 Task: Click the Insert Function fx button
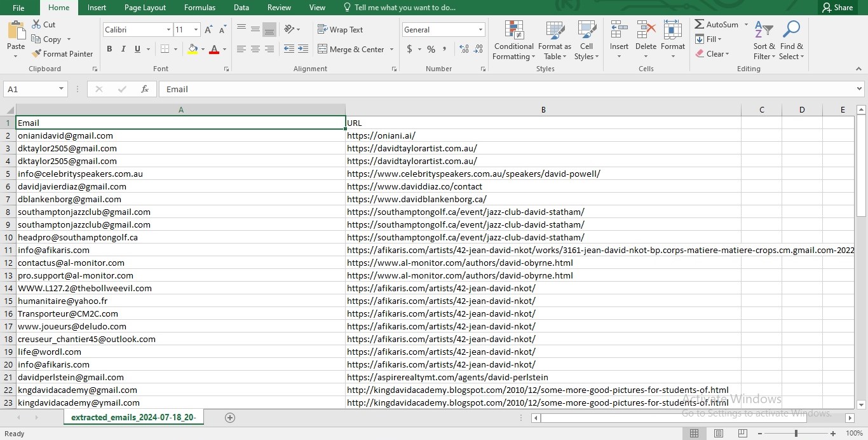point(145,89)
